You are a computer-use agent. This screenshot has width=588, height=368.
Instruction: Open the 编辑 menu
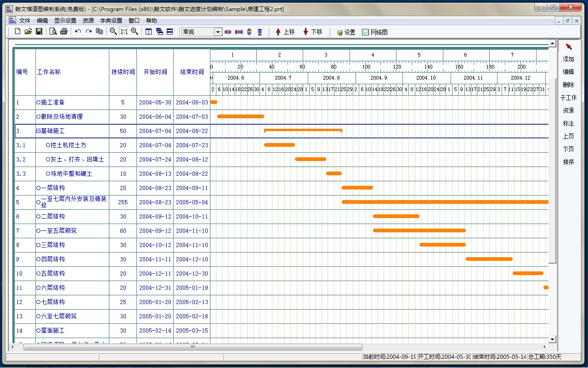click(x=42, y=21)
